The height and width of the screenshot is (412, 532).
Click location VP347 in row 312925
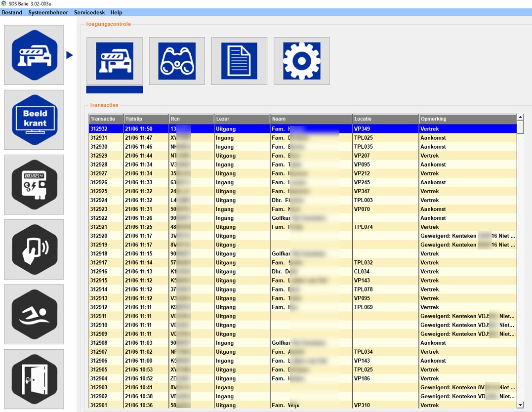click(362, 191)
